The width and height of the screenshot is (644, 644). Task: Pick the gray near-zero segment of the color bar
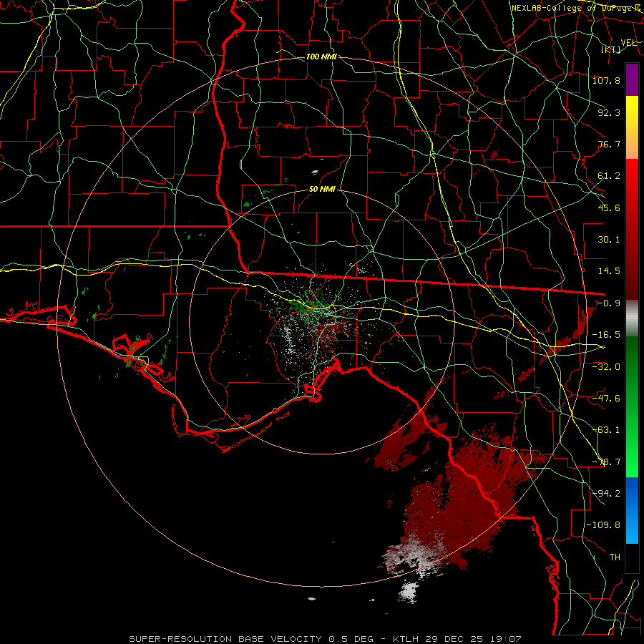tap(632, 318)
